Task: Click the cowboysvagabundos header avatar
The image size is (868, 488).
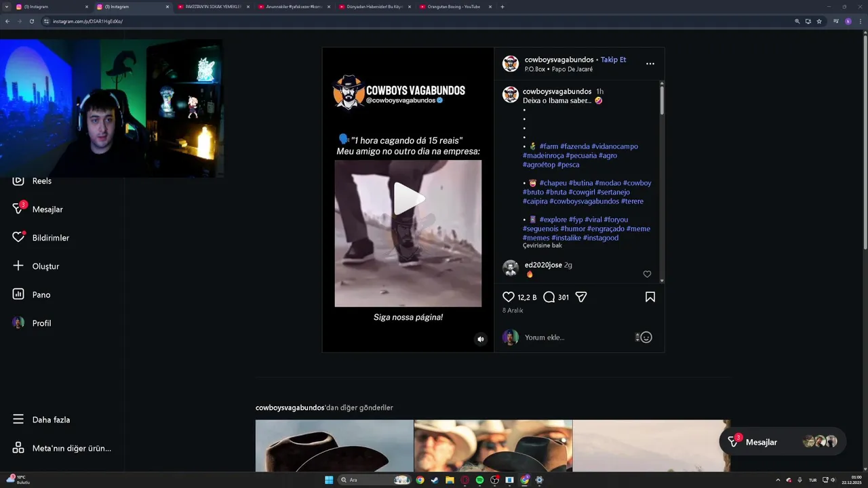Action: (x=510, y=64)
